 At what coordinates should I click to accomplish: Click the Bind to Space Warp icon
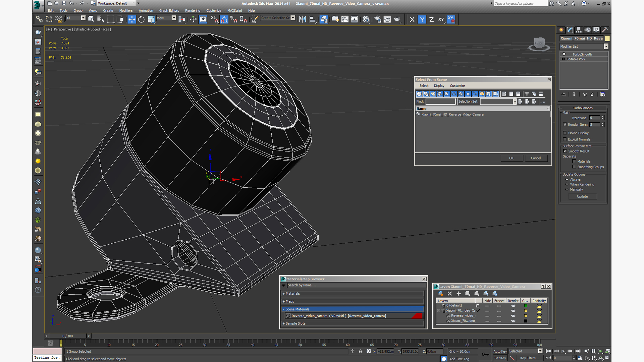59,19
